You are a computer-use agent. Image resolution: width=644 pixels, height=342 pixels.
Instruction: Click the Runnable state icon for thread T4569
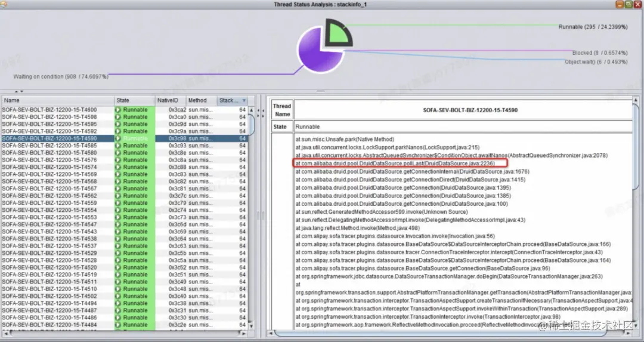point(118,174)
